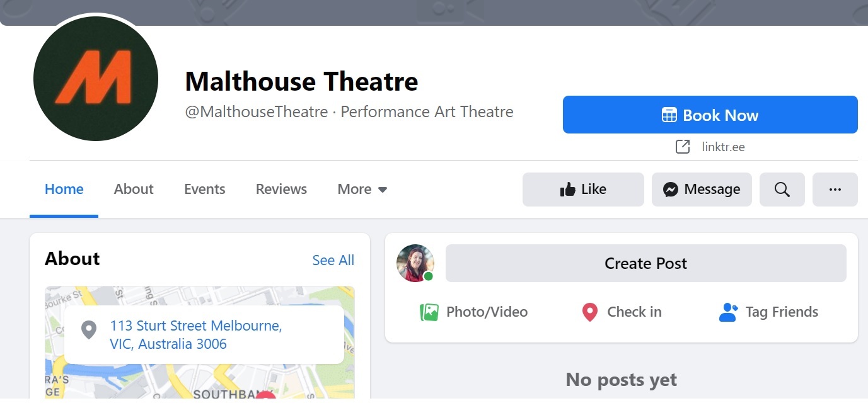Like the Malthouse Theatre page
The width and height of the screenshot is (868, 408).
click(583, 190)
